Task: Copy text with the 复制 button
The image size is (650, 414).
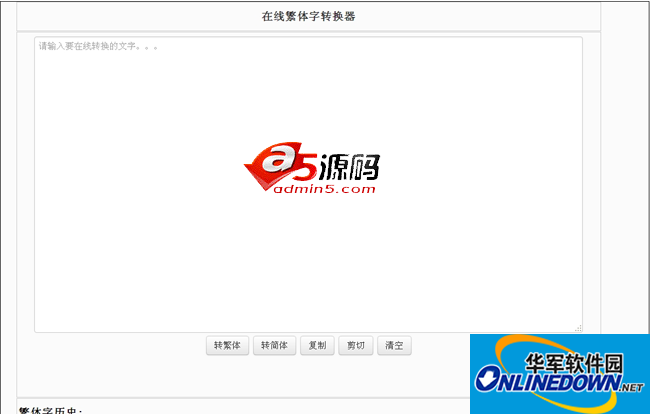Action: point(317,346)
